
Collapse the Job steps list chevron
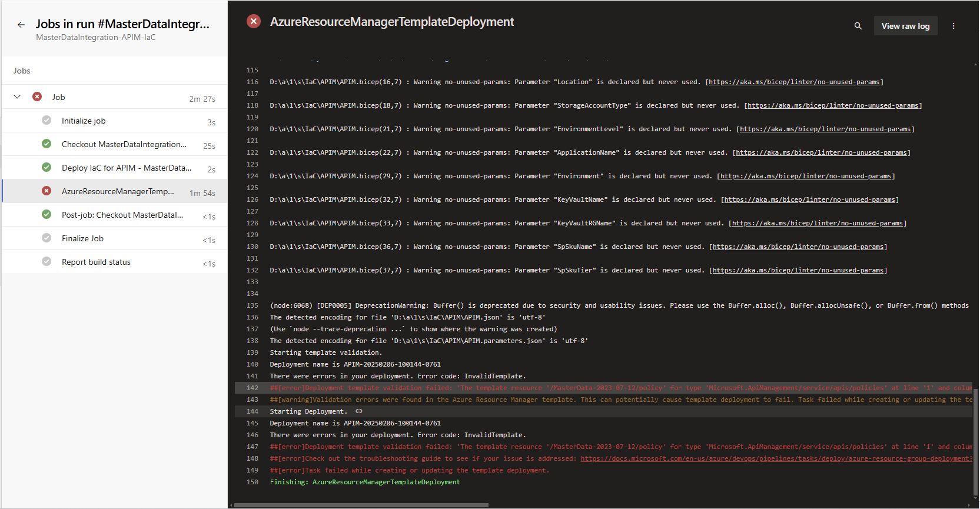point(17,97)
